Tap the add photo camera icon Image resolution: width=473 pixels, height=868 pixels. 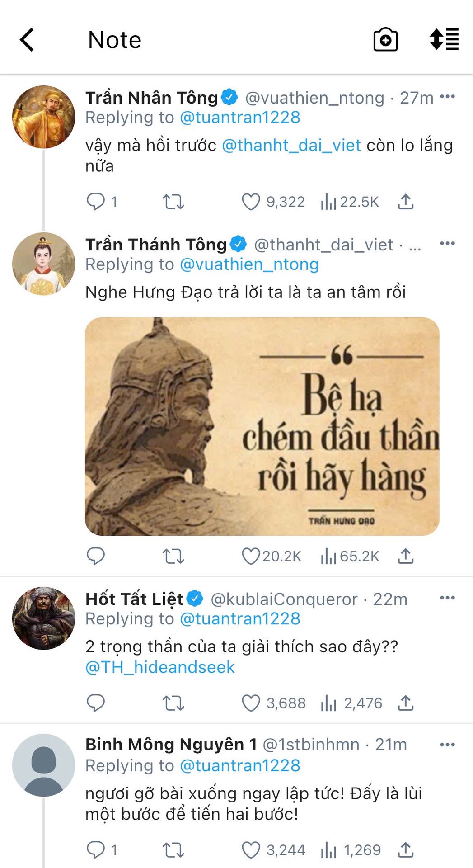tap(385, 40)
